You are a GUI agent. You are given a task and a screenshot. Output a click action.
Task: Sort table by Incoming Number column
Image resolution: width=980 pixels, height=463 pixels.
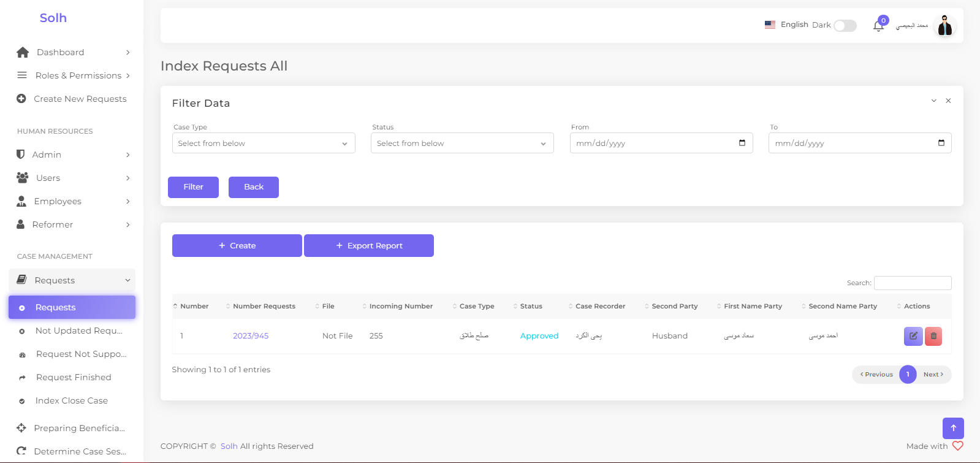pyautogui.click(x=401, y=306)
